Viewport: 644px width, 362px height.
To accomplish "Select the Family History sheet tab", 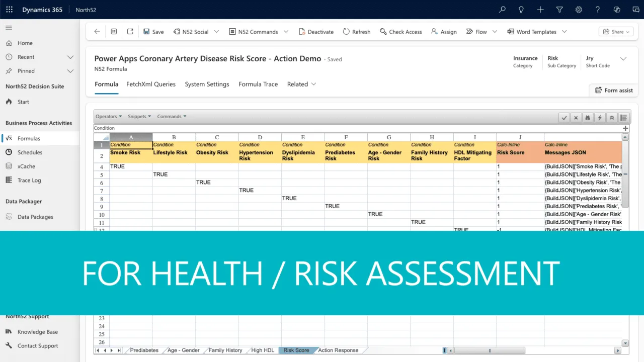I will click(x=225, y=350).
